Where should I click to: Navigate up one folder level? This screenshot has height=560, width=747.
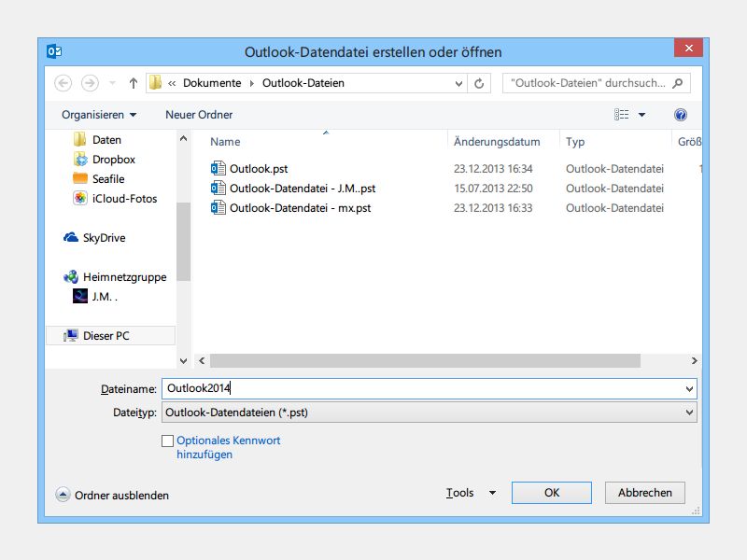click(x=134, y=83)
